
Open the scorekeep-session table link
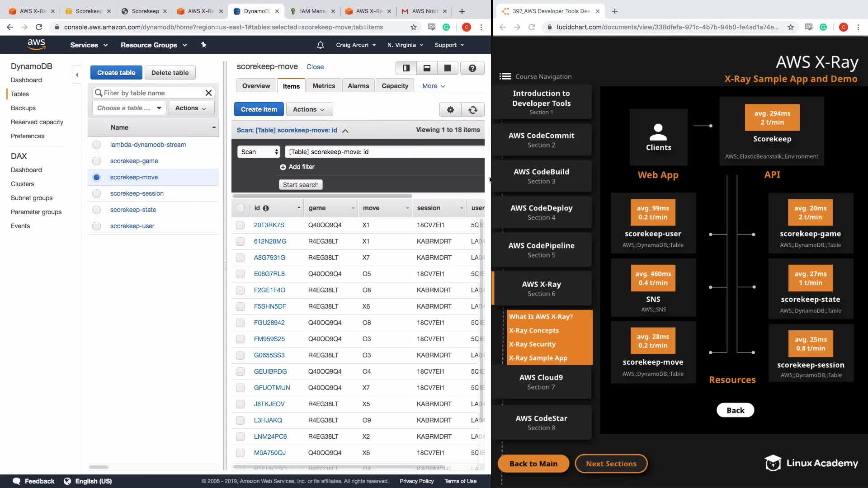point(137,193)
